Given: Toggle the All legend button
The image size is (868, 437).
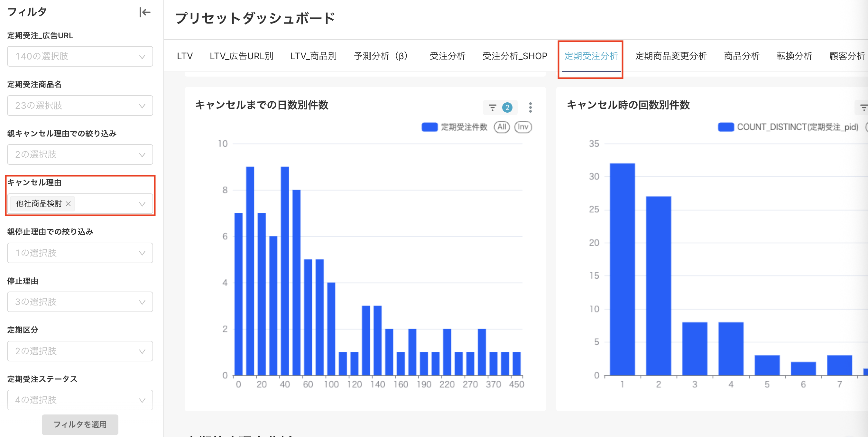Looking at the screenshot, I should [502, 127].
